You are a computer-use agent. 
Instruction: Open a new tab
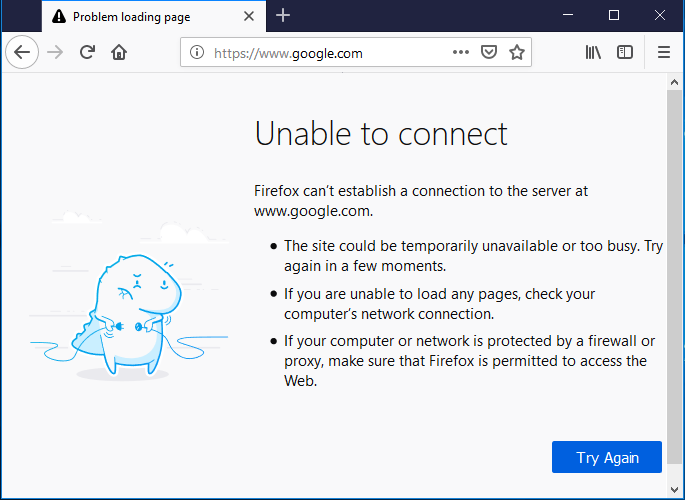coord(283,15)
